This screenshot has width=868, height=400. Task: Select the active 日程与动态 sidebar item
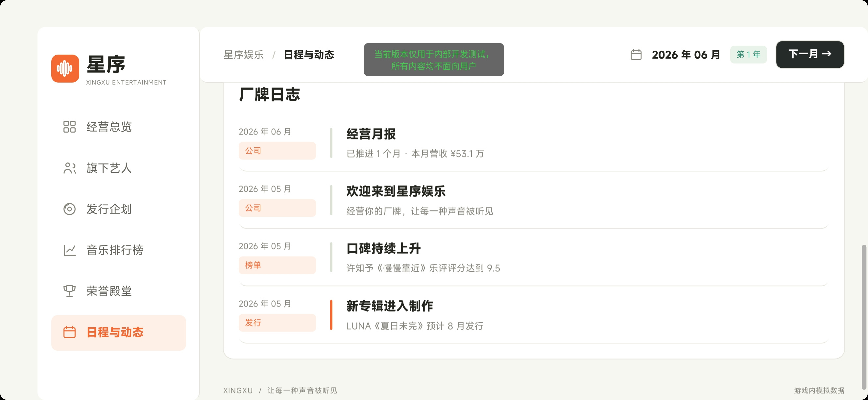(x=119, y=333)
